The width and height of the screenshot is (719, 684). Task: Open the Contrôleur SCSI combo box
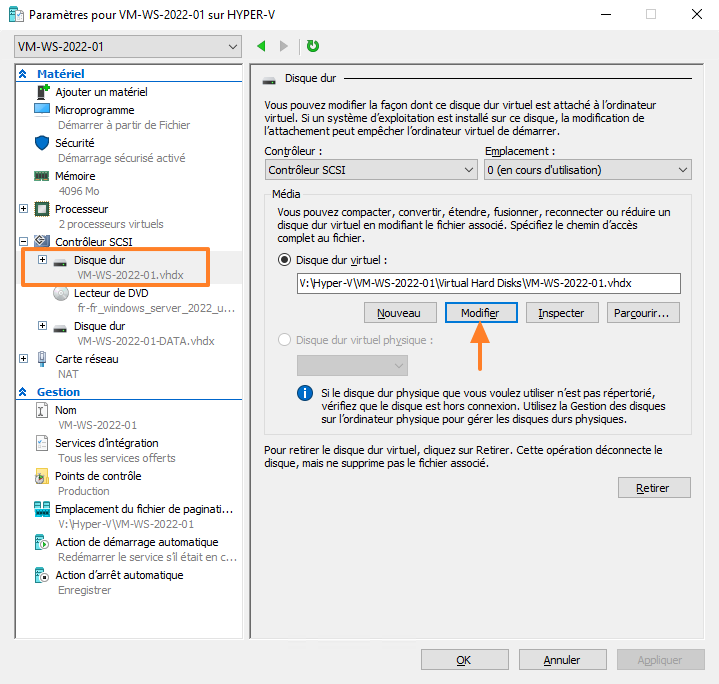click(371, 170)
